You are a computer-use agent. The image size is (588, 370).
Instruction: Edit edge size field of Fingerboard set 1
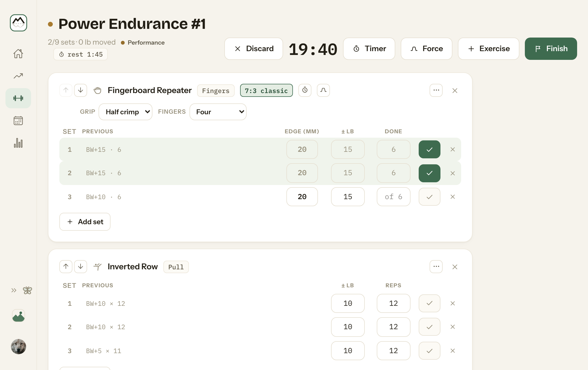(302, 149)
